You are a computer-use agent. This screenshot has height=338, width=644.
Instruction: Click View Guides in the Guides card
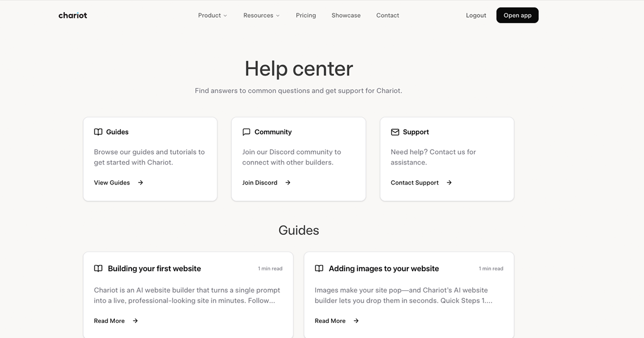tap(112, 182)
